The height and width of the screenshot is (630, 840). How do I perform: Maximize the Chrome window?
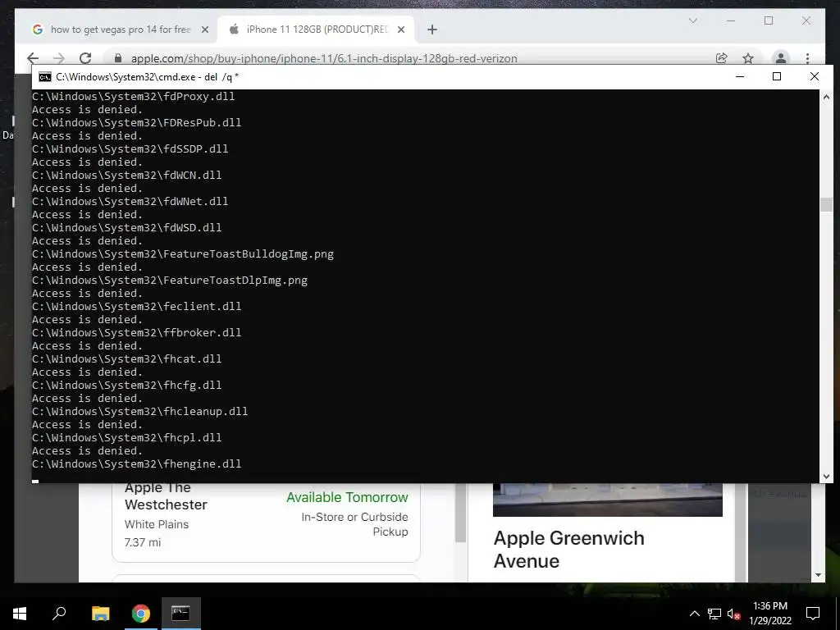tap(769, 21)
